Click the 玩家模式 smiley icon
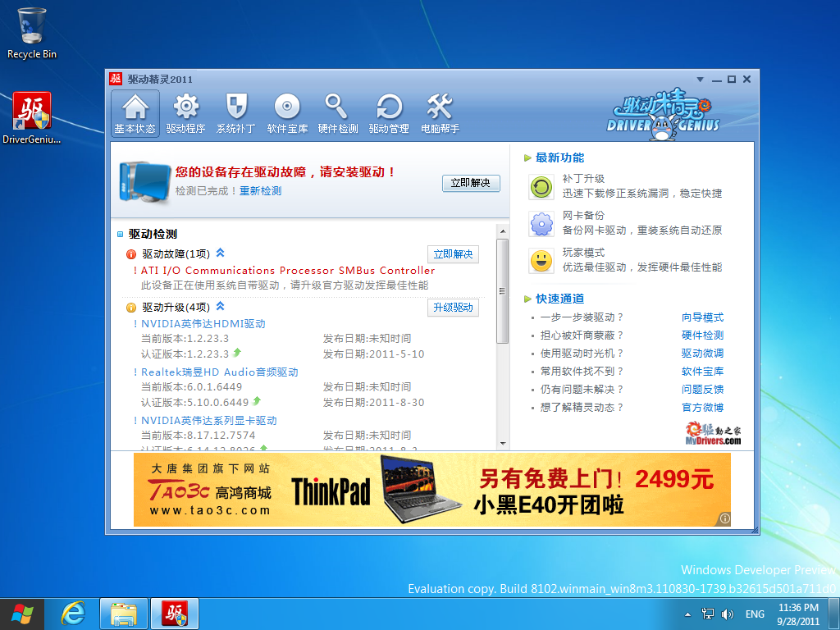Viewport: 840px width, 630px height. (x=541, y=261)
